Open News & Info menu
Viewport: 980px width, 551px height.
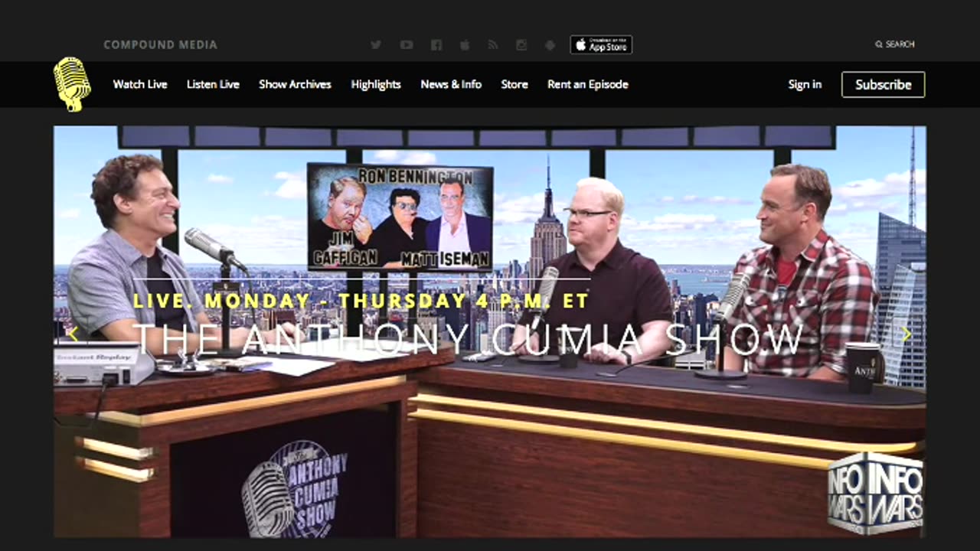[x=451, y=84]
